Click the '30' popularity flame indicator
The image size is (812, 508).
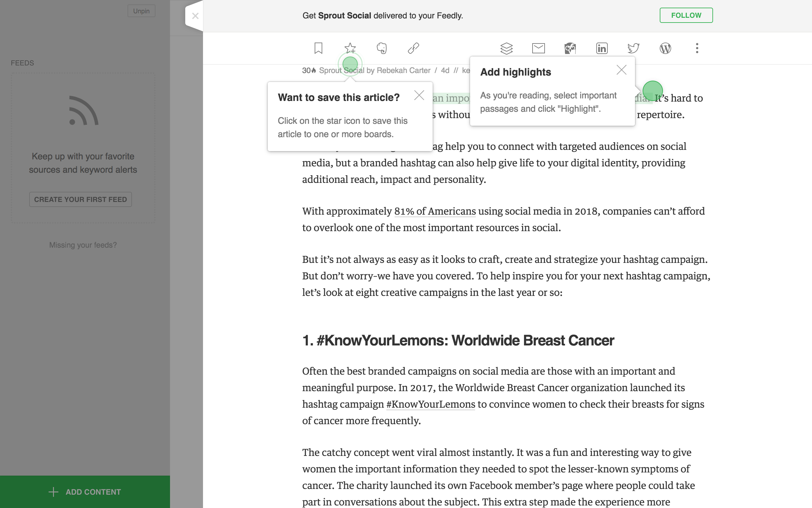coord(309,70)
